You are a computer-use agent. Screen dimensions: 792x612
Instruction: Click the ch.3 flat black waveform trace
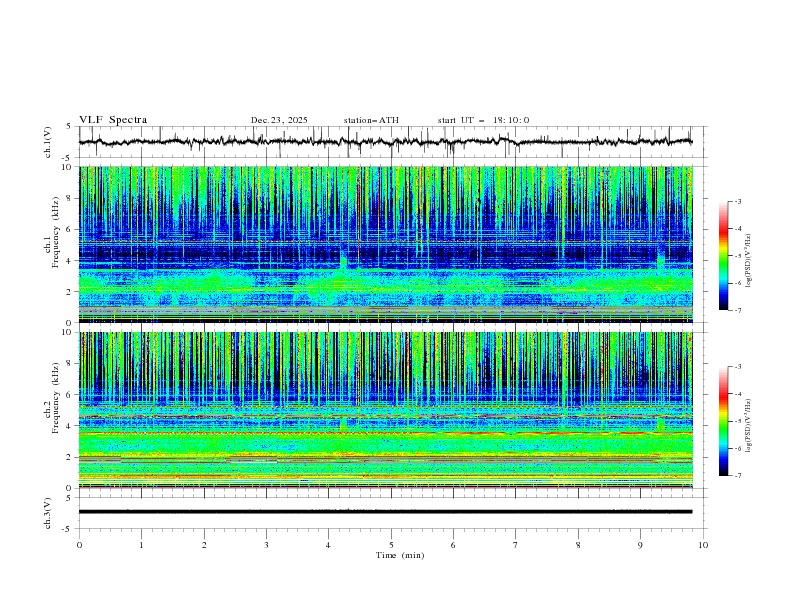[x=385, y=512]
